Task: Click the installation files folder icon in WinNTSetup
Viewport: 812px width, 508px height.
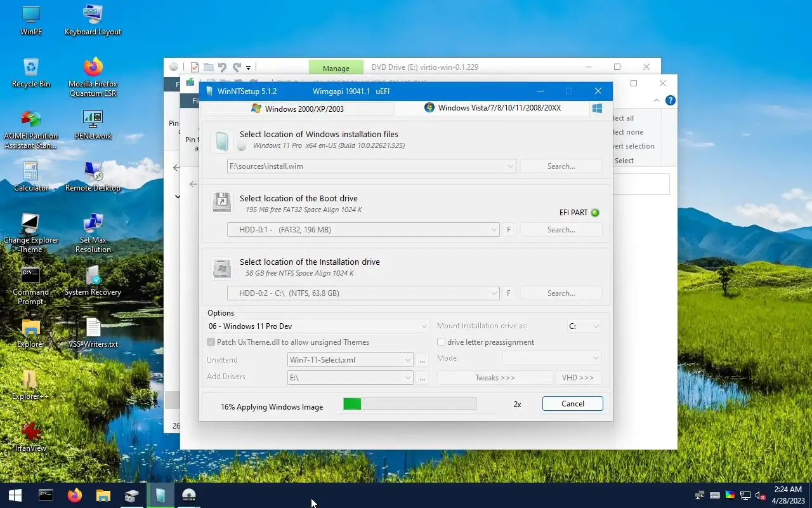Action: [x=221, y=140]
